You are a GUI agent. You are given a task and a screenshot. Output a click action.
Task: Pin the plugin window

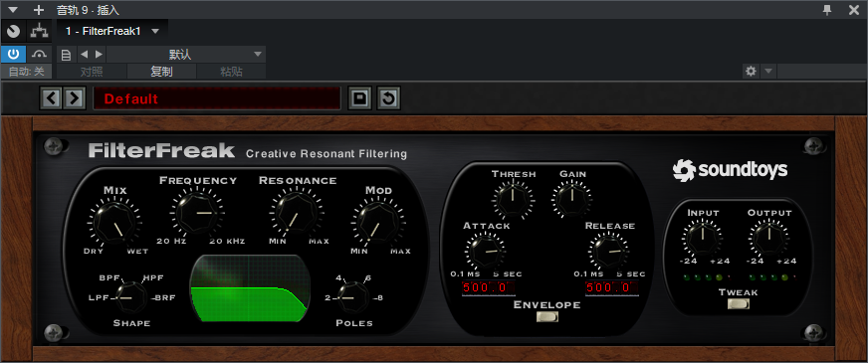[x=827, y=9]
